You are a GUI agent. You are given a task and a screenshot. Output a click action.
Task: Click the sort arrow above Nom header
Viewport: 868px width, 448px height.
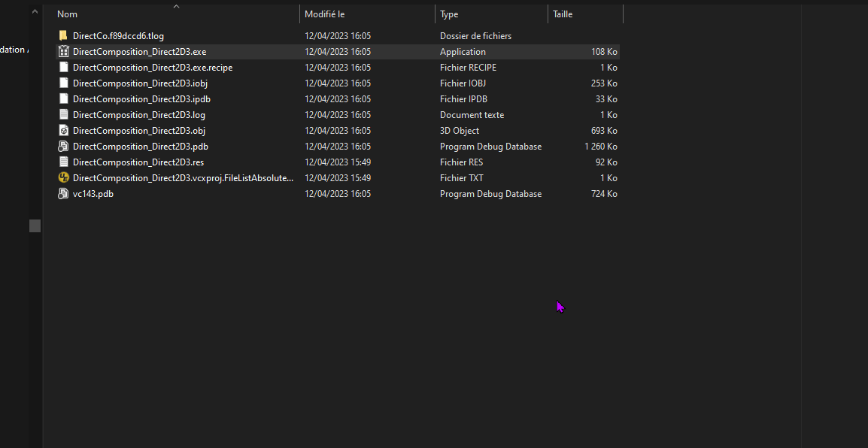click(x=177, y=7)
